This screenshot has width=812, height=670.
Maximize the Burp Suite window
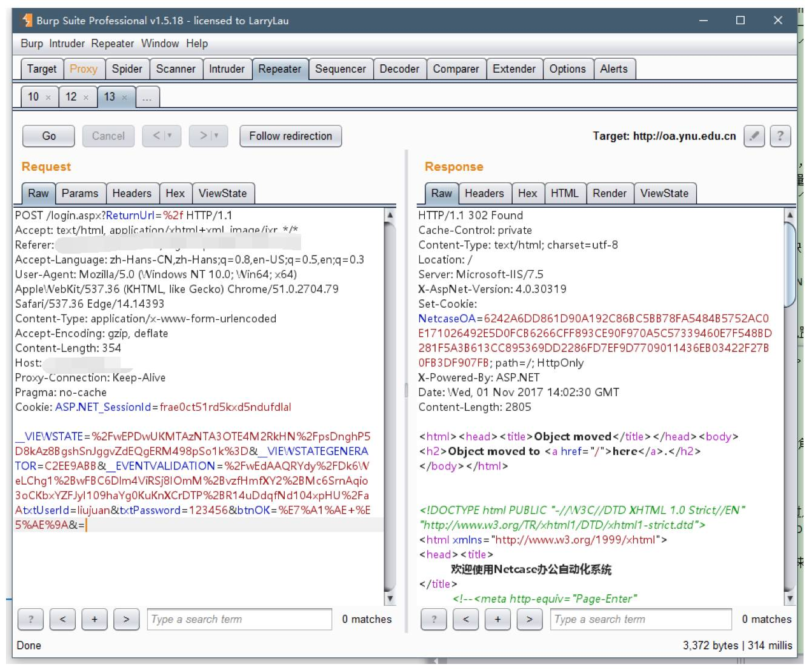tap(740, 21)
